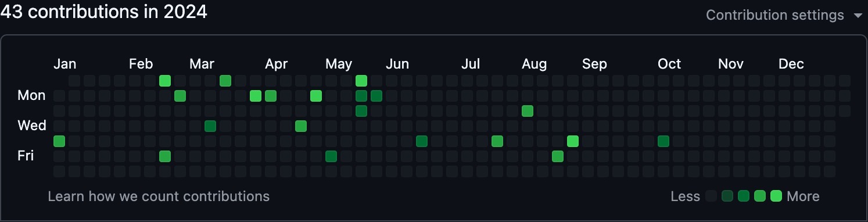This screenshot has width=868, height=222.
Task: Select the green Wednesday cell under Mar
Action: tap(210, 126)
